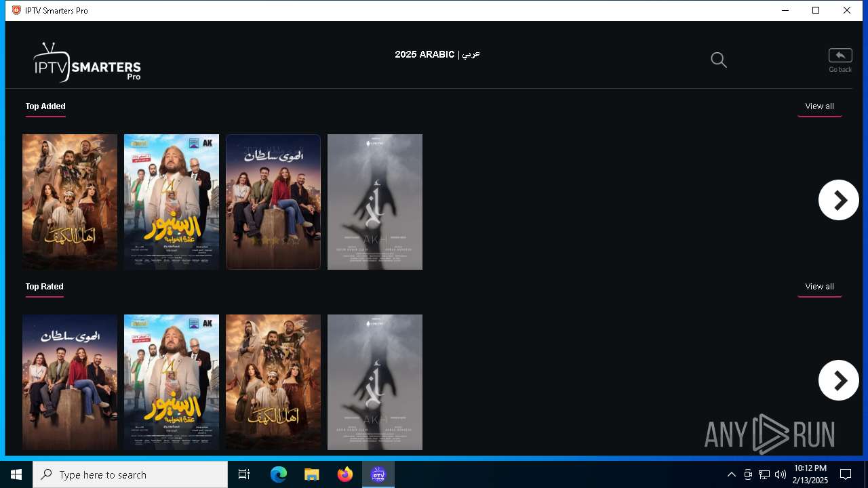Click the meet-now camera tray icon
Screen dimensions: 868x488
(x=748, y=474)
